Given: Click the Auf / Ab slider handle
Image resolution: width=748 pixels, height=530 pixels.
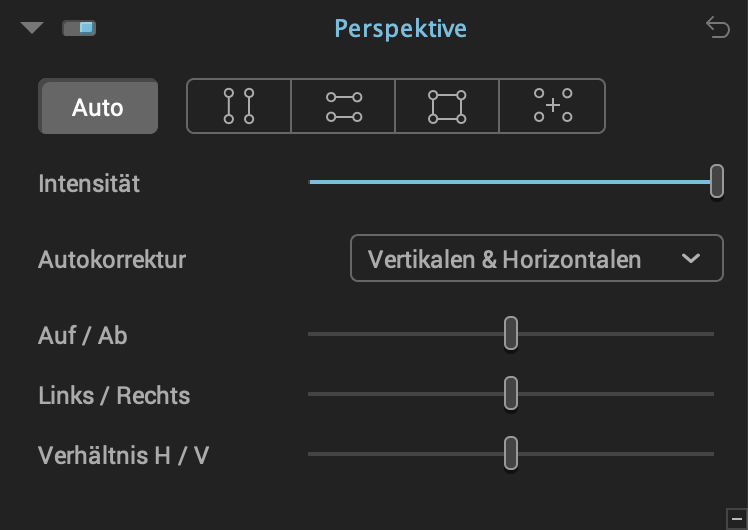Looking at the screenshot, I should tap(511, 333).
